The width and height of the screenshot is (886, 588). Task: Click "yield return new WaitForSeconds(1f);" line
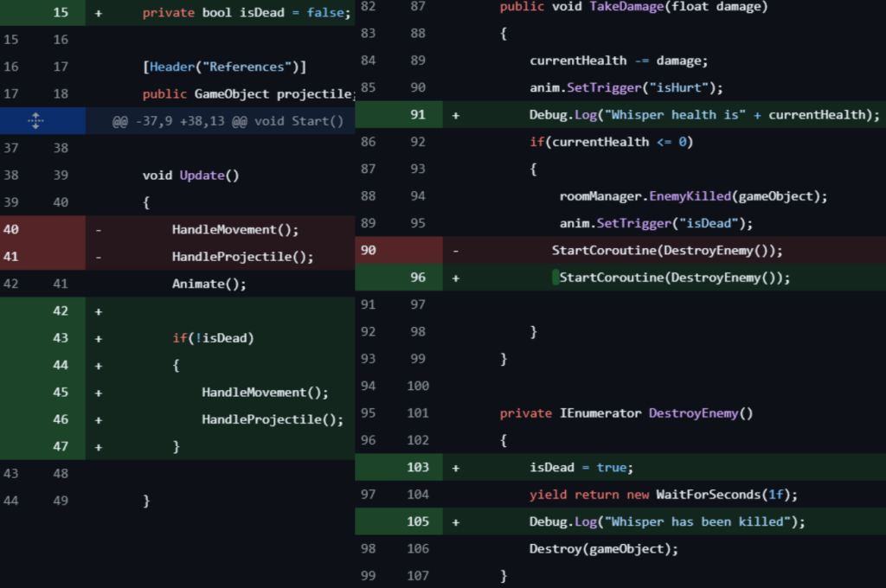tap(664, 495)
